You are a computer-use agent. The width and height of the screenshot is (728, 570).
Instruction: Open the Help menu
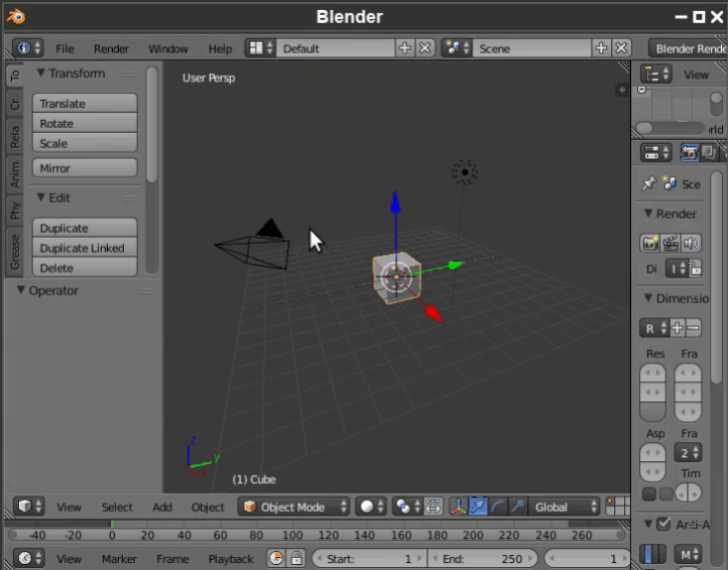[220, 48]
